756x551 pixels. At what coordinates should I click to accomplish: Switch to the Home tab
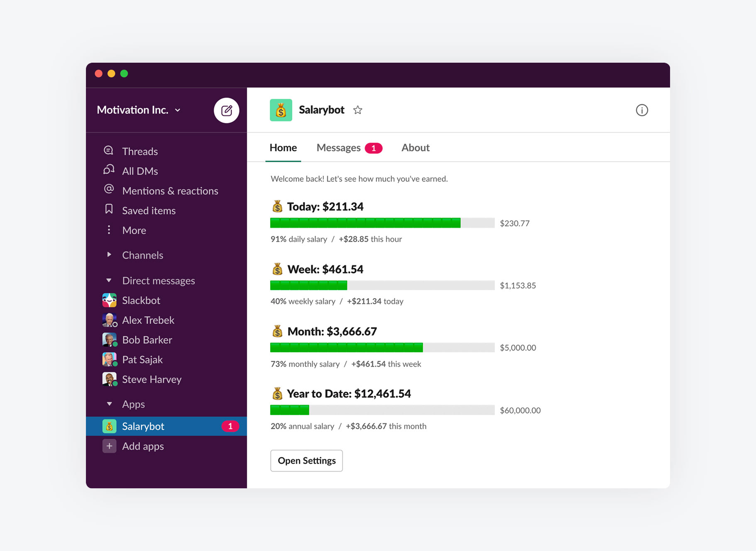283,148
